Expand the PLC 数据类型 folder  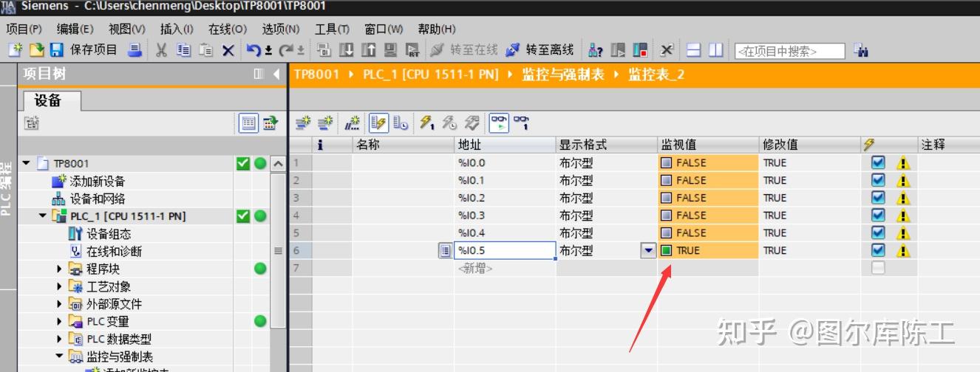click(60, 339)
